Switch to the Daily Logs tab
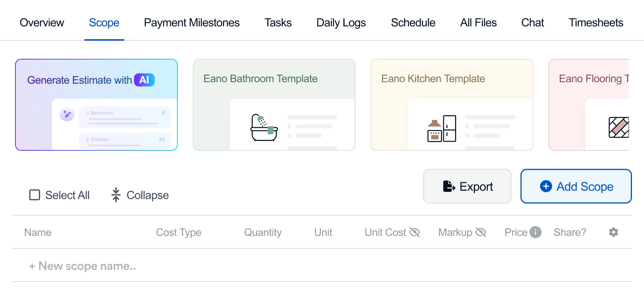Screen dimensions: 644x300 click(x=341, y=23)
